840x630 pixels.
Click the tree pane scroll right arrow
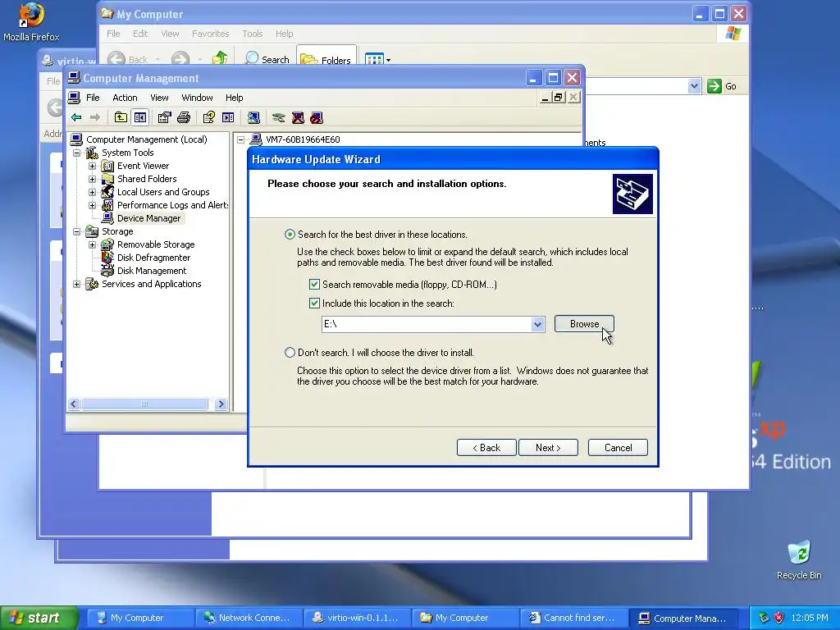click(221, 404)
